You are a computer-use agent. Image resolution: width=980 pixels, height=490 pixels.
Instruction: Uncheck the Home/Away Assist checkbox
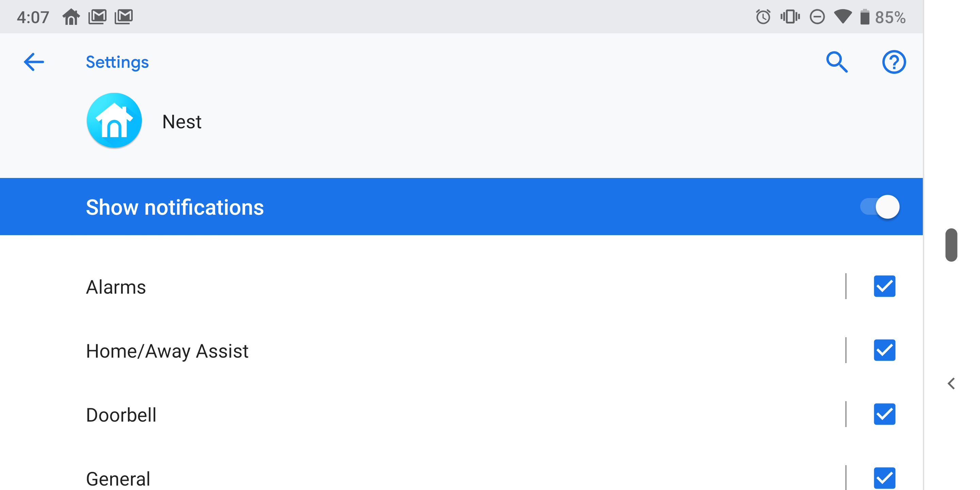point(884,350)
